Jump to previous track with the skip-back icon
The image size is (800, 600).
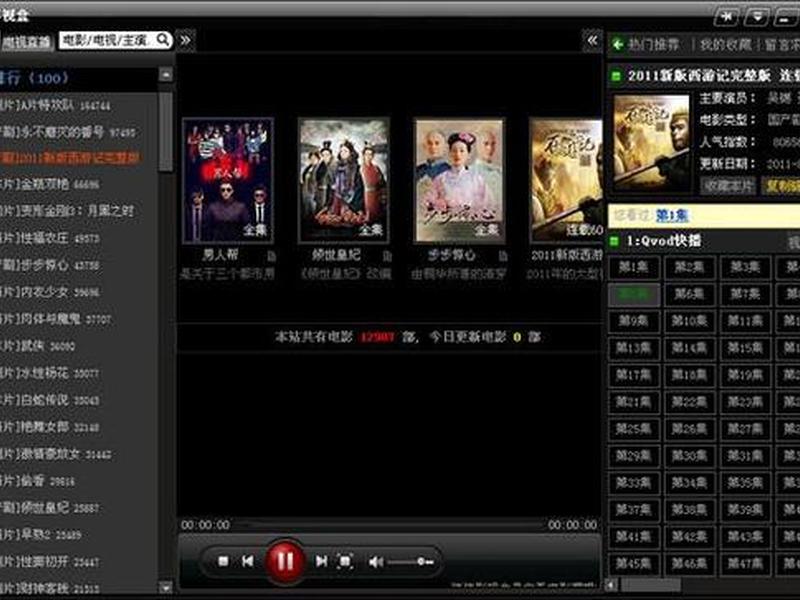pos(248,561)
